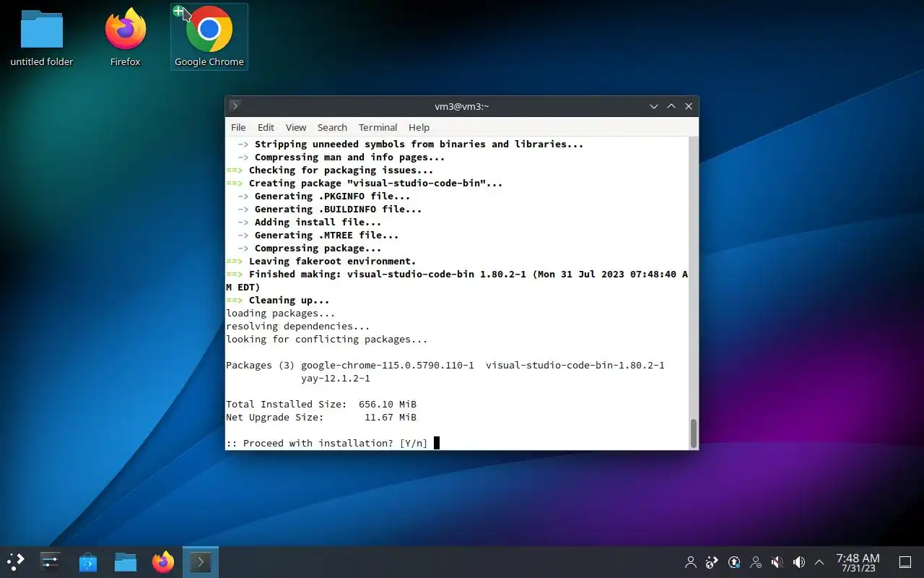The width and height of the screenshot is (924, 578).
Task: Click the terminal icon in the title bar
Action: pyautogui.click(x=235, y=105)
